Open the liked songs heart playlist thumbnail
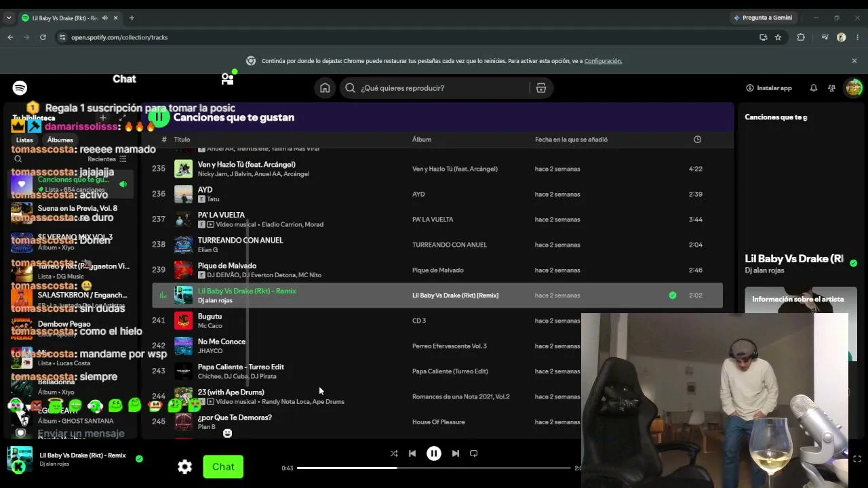Screen dimensions: 868x488 pos(22,184)
